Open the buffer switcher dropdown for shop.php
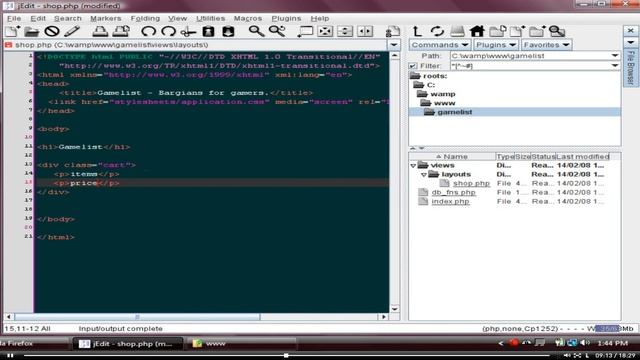Image resolution: width=640 pixels, height=360 pixels. click(x=393, y=45)
